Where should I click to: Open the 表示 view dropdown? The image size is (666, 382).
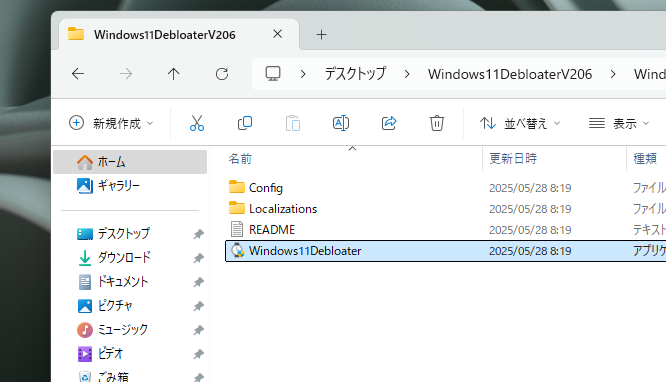click(618, 123)
